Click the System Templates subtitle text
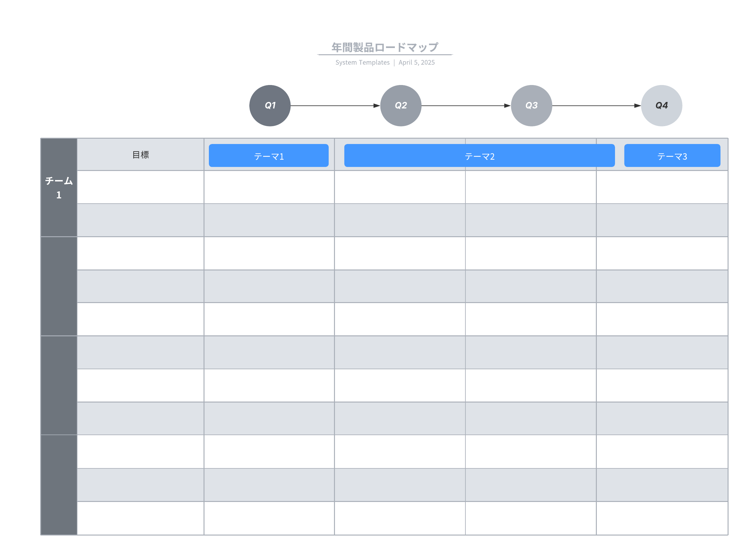This screenshot has width=753, height=560. (362, 62)
